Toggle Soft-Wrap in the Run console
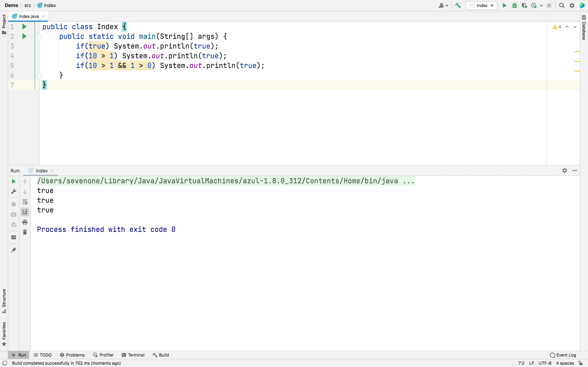588x367 pixels. (x=25, y=202)
